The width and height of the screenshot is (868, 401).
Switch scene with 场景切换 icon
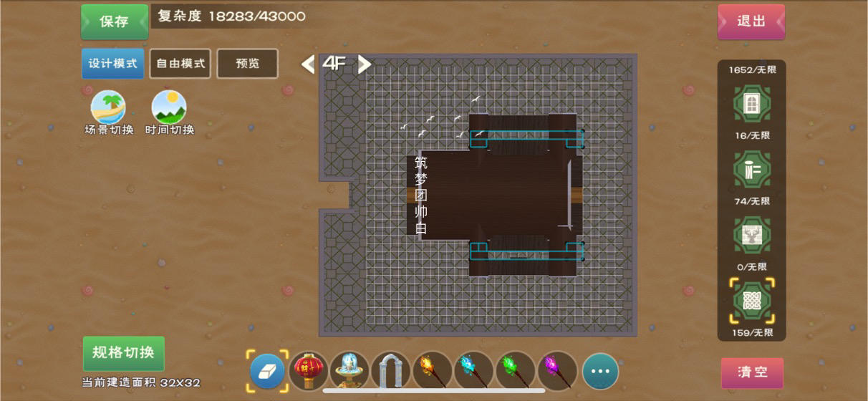109,113
